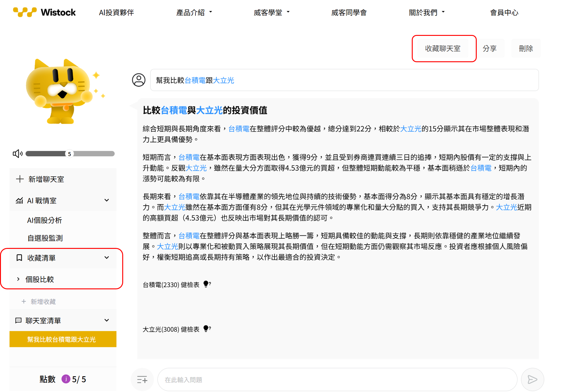Viewport: 576px width, 392px height.
Task: Click the 收藏聊天室 button
Action: 442,48
